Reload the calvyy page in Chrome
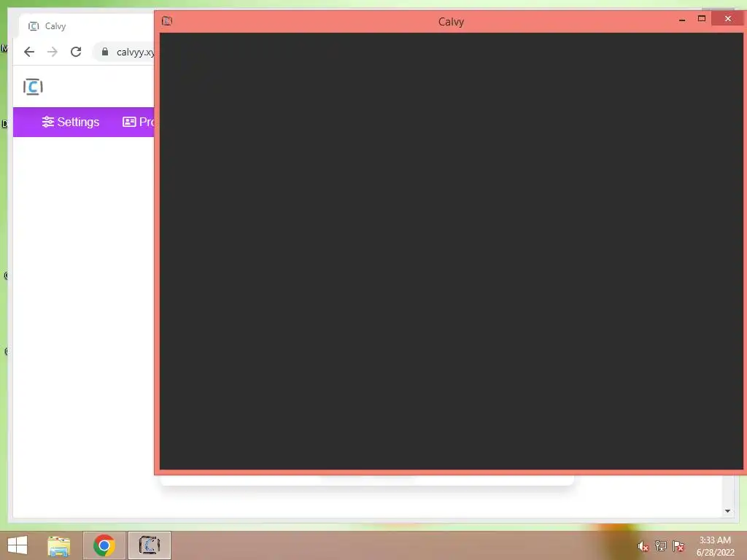 click(x=76, y=52)
